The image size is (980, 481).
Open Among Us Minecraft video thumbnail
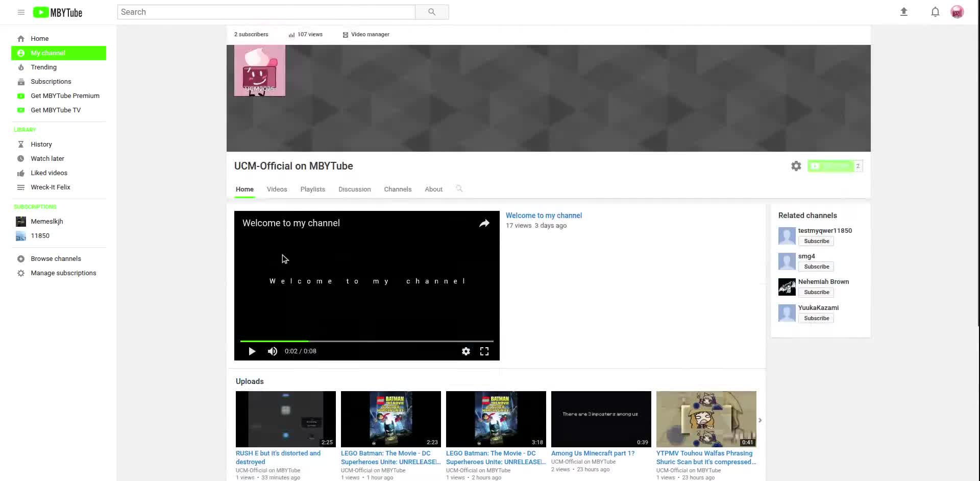pyautogui.click(x=601, y=419)
